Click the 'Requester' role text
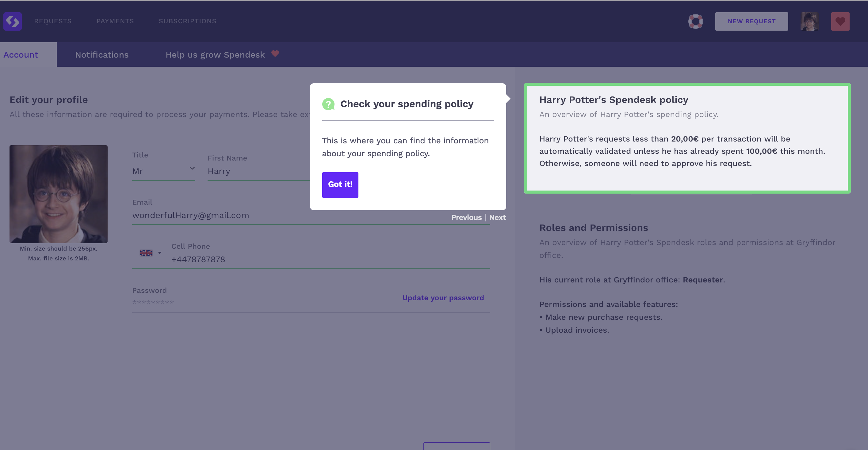868x450 pixels. [x=702, y=280]
